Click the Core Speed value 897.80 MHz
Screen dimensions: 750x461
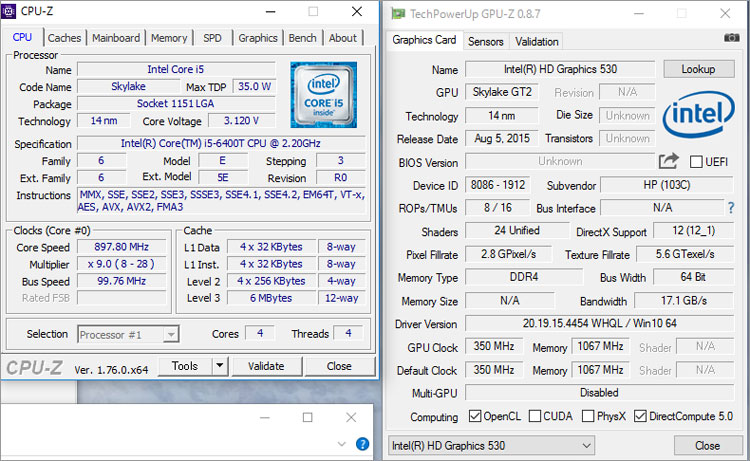[121, 247]
